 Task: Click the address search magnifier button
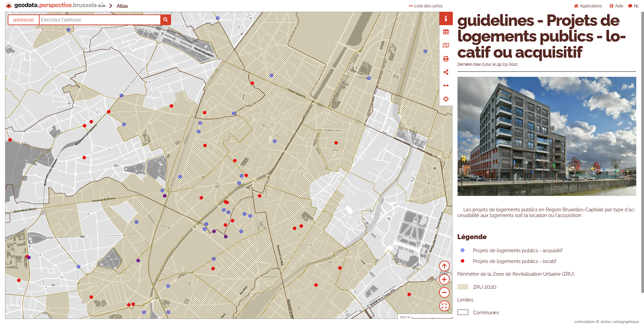(165, 20)
